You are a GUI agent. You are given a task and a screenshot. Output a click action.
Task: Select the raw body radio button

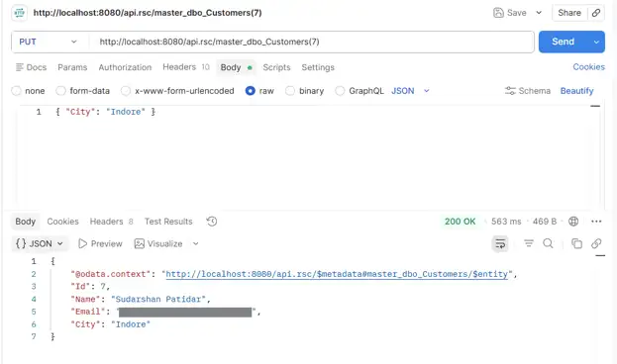pyautogui.click(x=251, y=91)
